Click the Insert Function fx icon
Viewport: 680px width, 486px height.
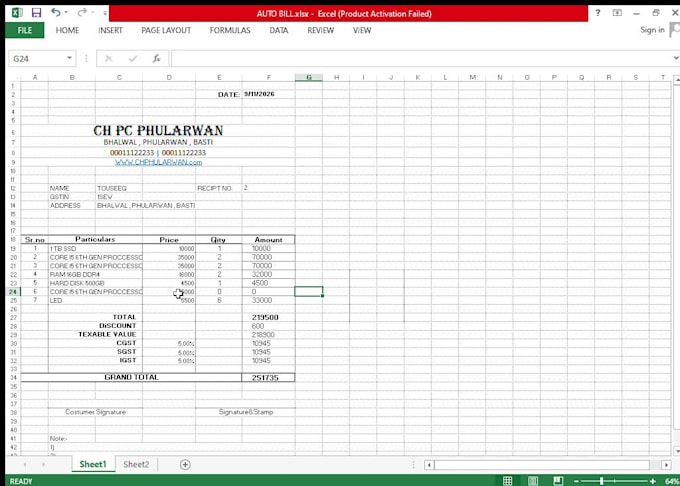[x=157, y=58]
